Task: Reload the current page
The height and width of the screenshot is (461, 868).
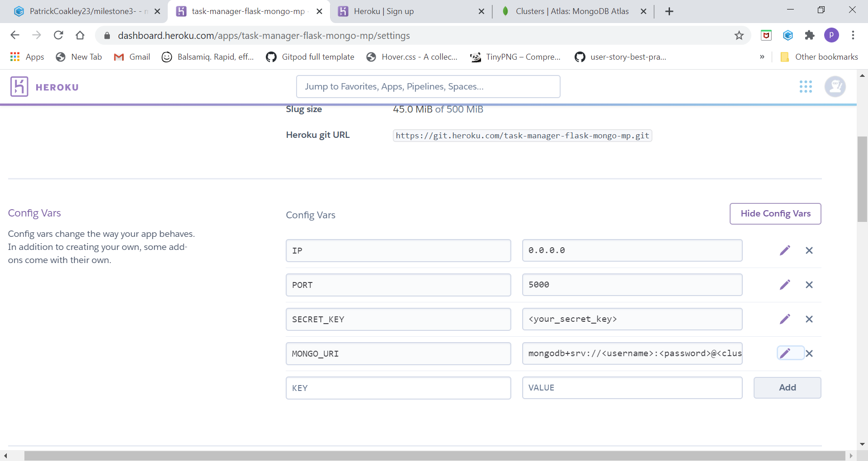Action: coord(58,35)
